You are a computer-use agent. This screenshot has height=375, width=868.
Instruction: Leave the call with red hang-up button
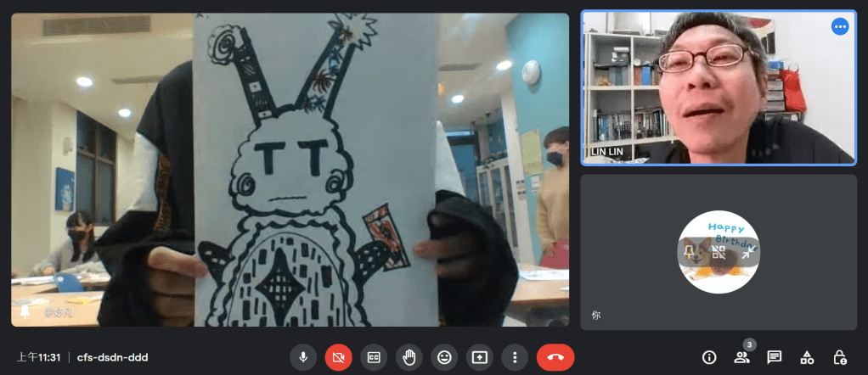555,357
